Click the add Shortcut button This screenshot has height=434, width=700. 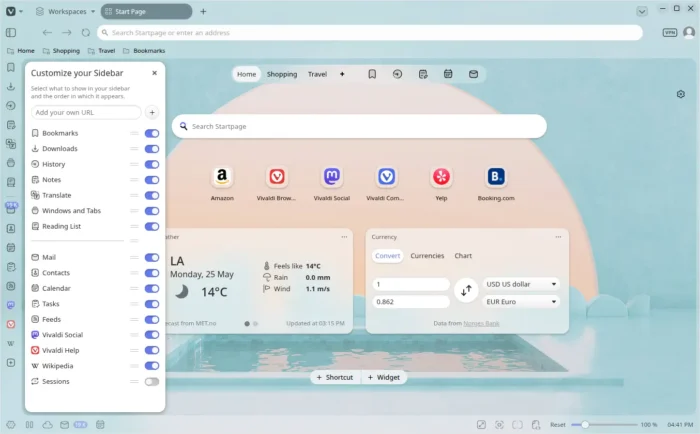335,377
